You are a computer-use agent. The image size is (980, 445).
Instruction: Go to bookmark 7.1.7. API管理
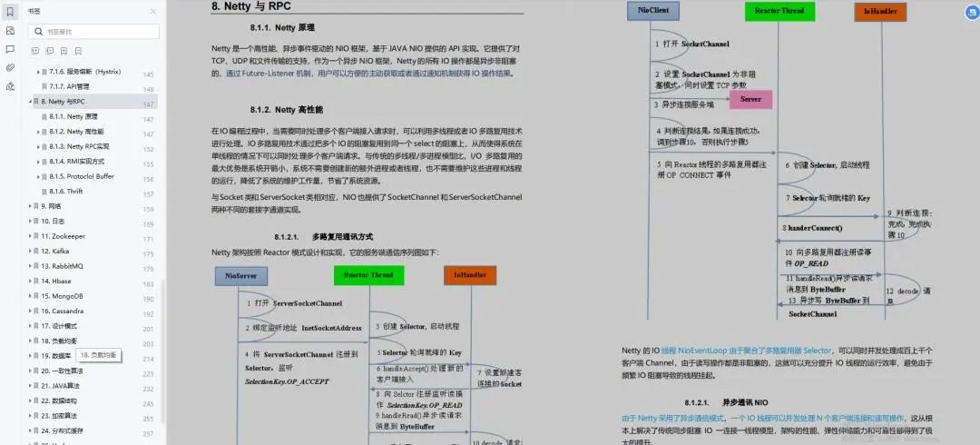tap(69, 86)
